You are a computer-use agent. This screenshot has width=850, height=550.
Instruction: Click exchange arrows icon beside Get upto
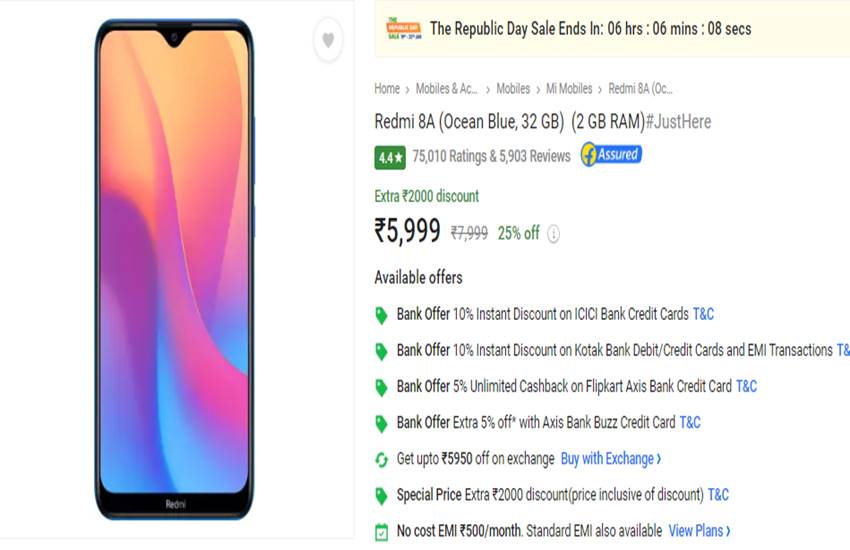point(381,459)
